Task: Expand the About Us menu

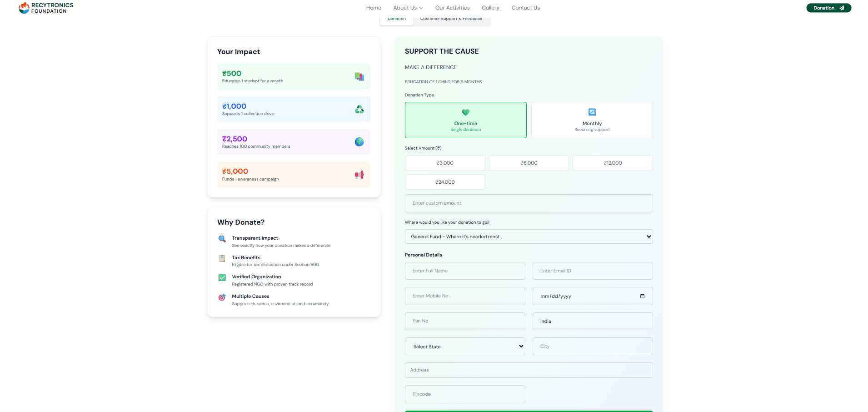Action: coord(408,8)
